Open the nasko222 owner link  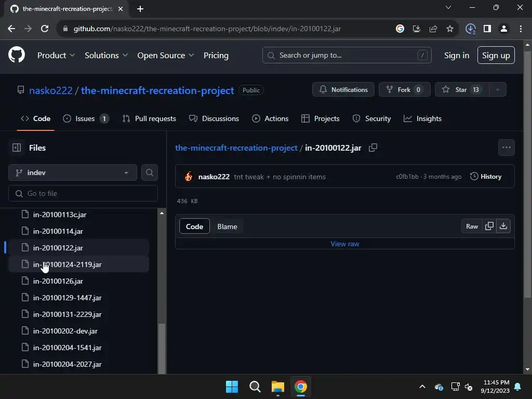(x=50, y=90)
